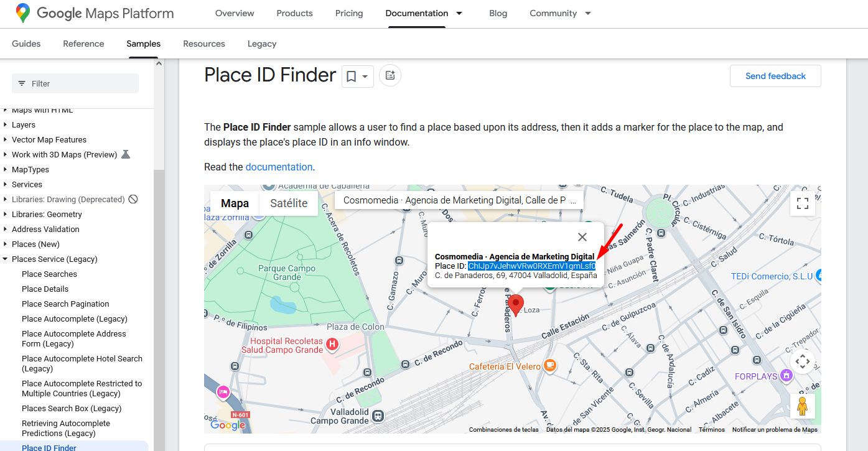Collapse Places Service (Legacy) section
The image size is (868, 451).
tap(6, 259)
